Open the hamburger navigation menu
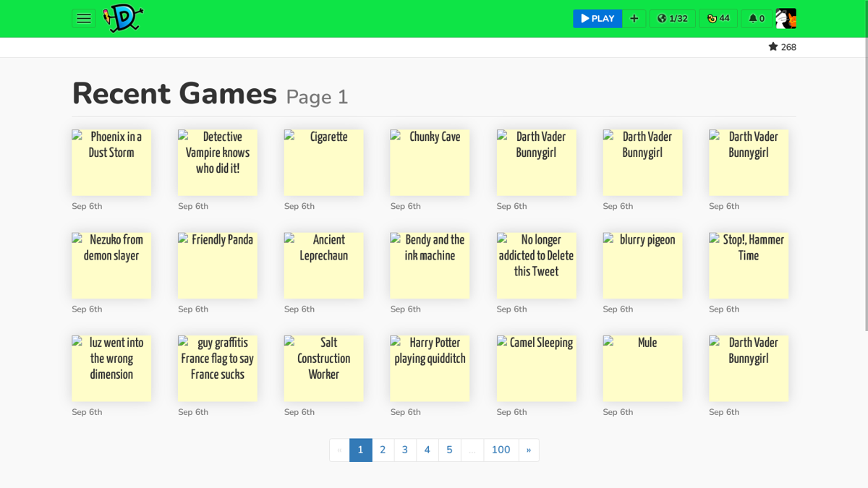Image resolution: width=868 pixels, height=488 pixels. (84, 18)
